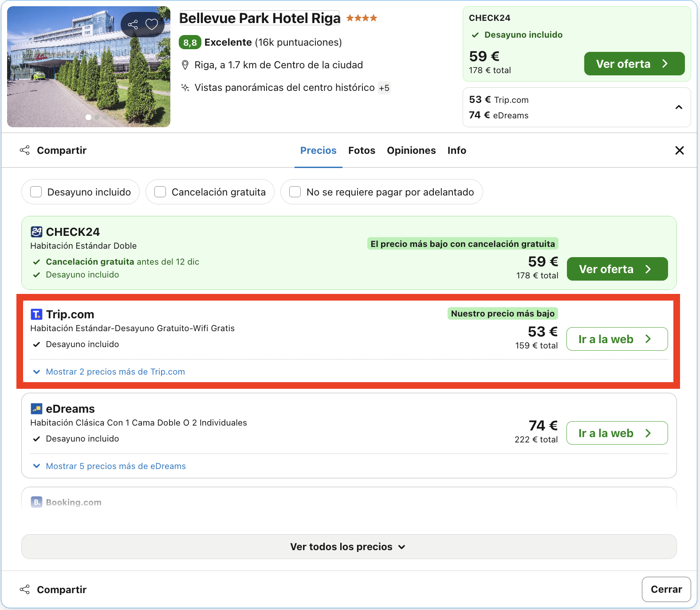The height and width of the screenshot is (610, 700).
Task: Click Ir a la web for eDreams
Action: pos(617,433)
